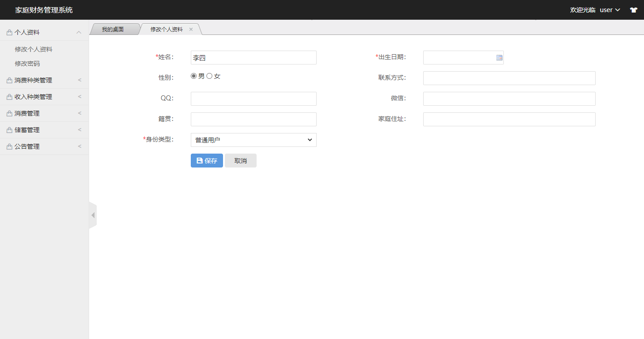This screenshot has width=644, height=339.
Task: Click the disk icon on the 保存 button
Action: 198,160
